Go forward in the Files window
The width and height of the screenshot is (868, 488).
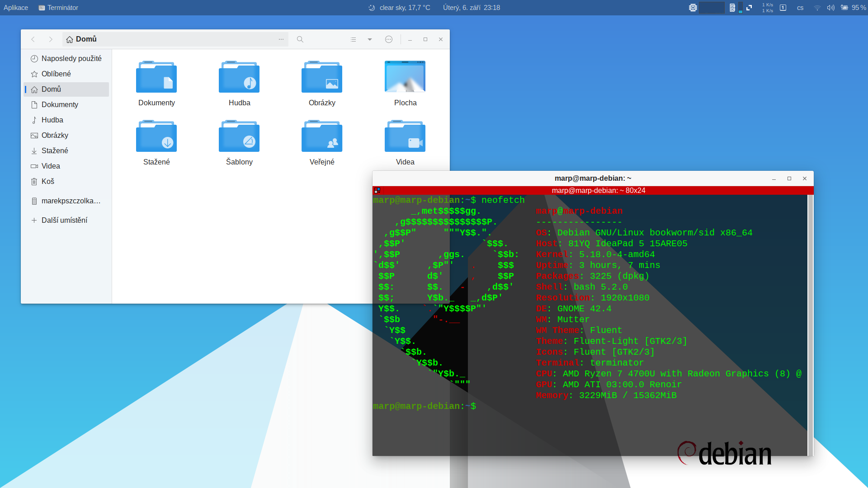[x=51, y=39]
